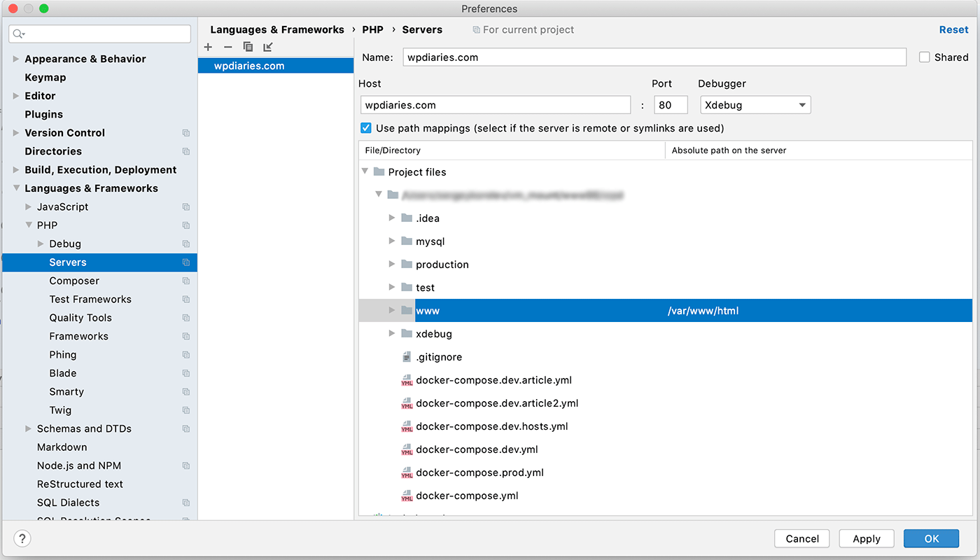Remove selected server with minus icon
Screen dimensions: 980x560
227,47
